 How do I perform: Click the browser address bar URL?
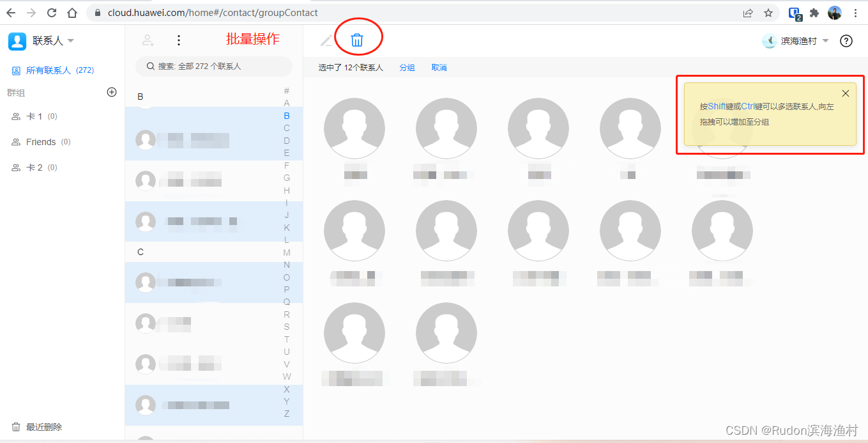(213, 13)
